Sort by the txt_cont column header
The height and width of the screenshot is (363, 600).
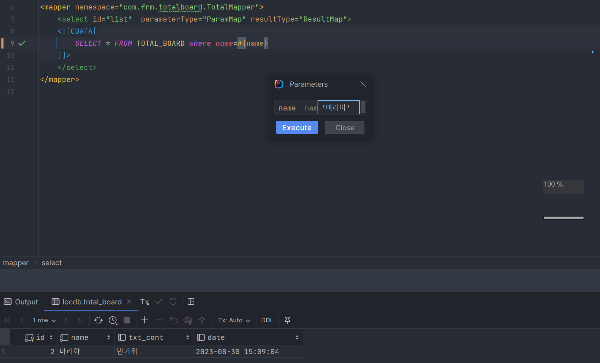click(154, 337)
